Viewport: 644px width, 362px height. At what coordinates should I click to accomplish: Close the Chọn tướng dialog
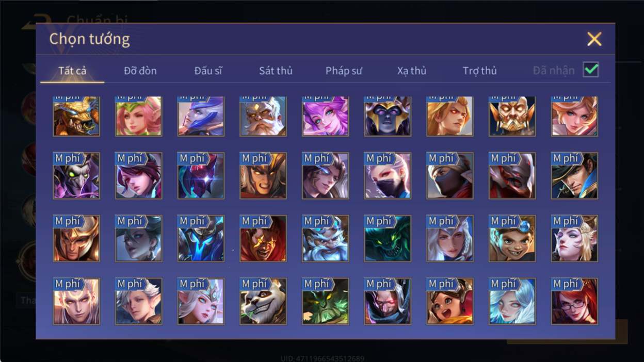594,39
